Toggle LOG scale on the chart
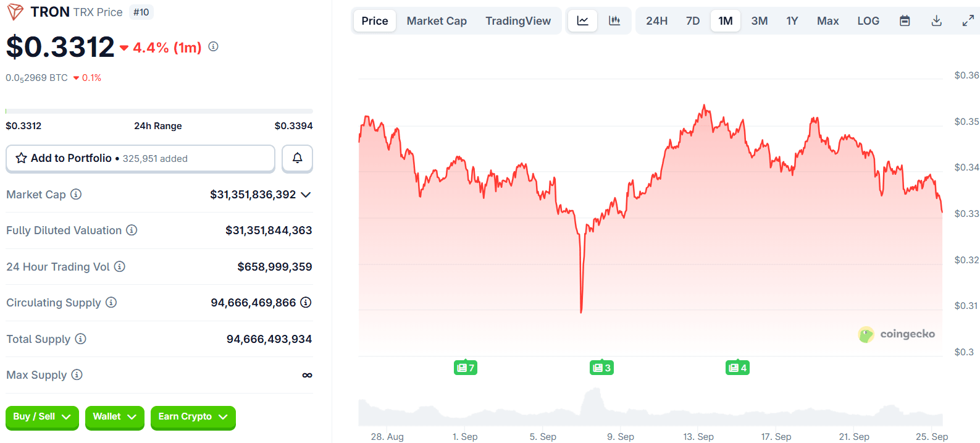Viewport: 980px width, 443px height. 868,21
